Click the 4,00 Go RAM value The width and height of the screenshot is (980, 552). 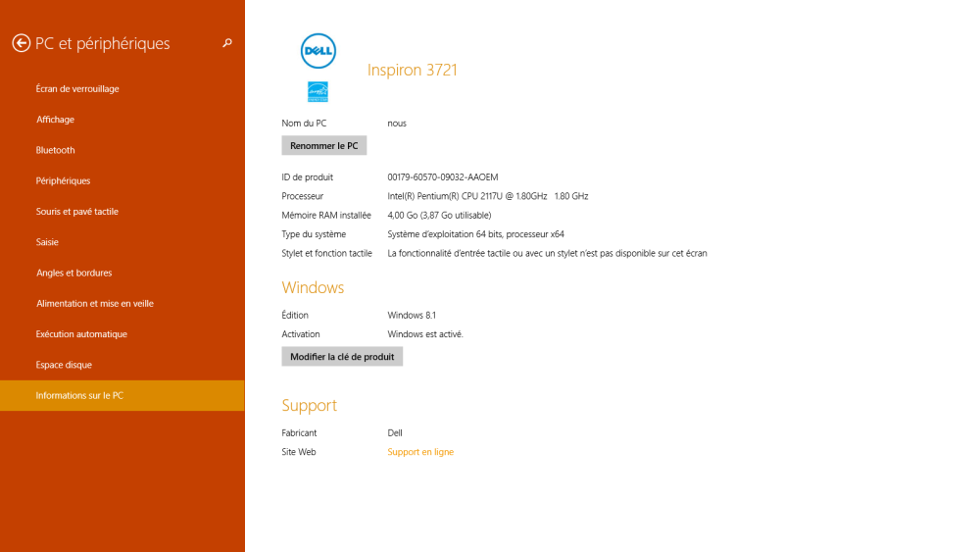coord(439,215)
